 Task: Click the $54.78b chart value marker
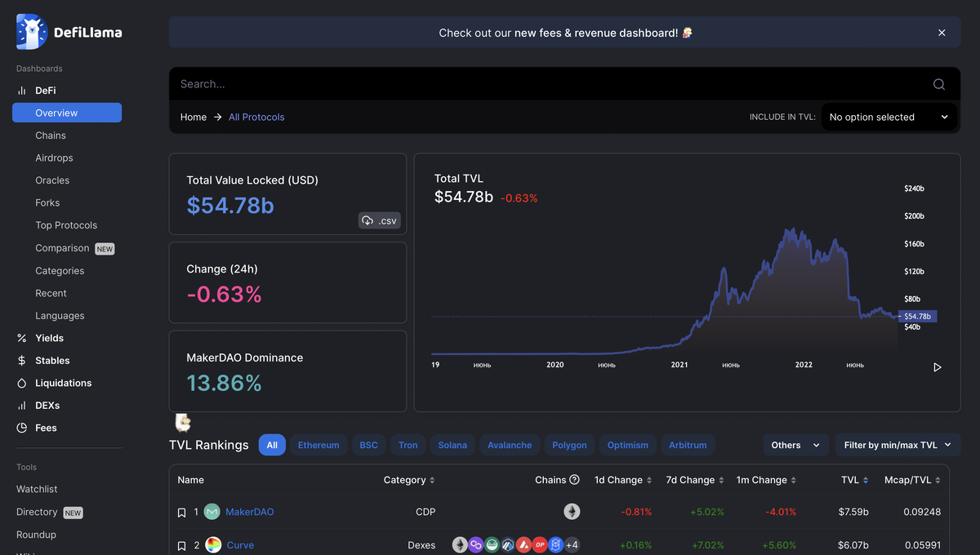coord(918,316)
